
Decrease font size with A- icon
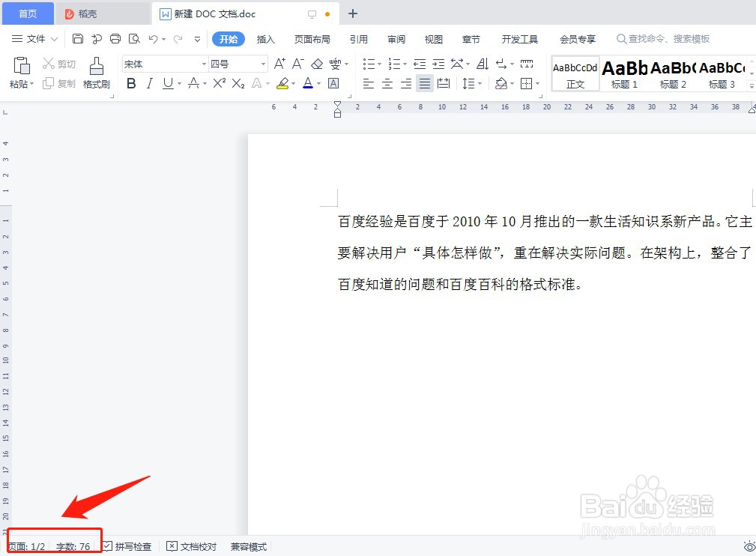pyautogui.click(x=297, y=64)
